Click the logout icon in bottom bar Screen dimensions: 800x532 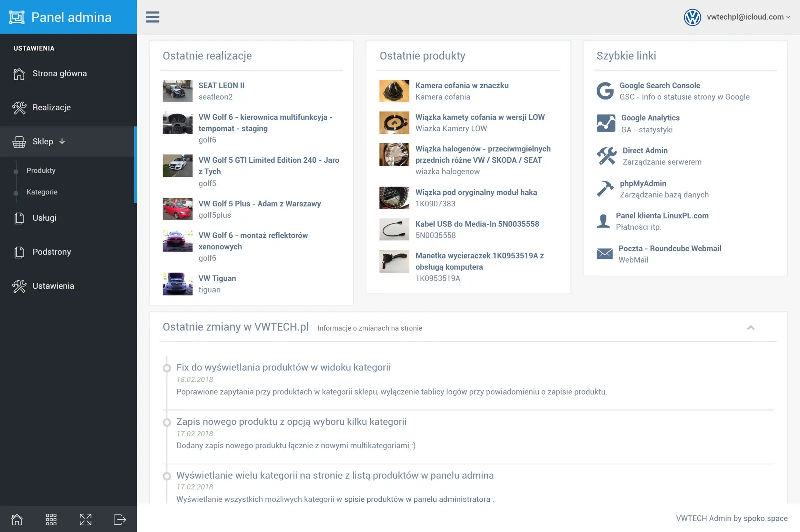[120, 520]
